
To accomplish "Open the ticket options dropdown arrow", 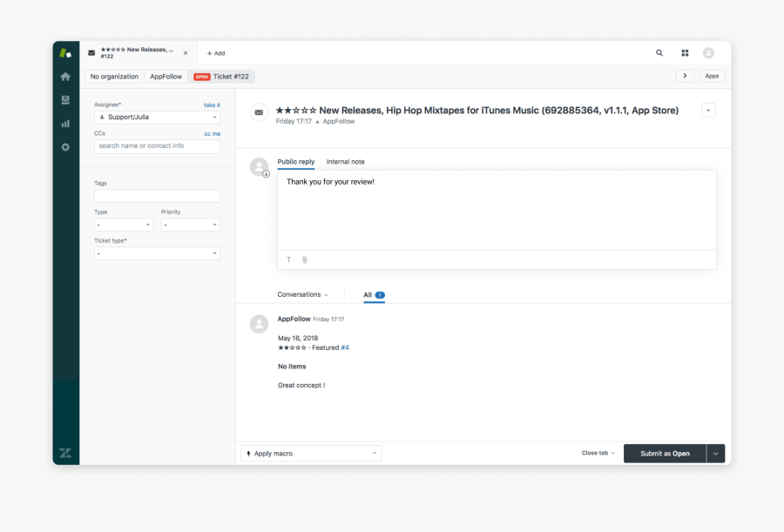I will tap(708, 110).
